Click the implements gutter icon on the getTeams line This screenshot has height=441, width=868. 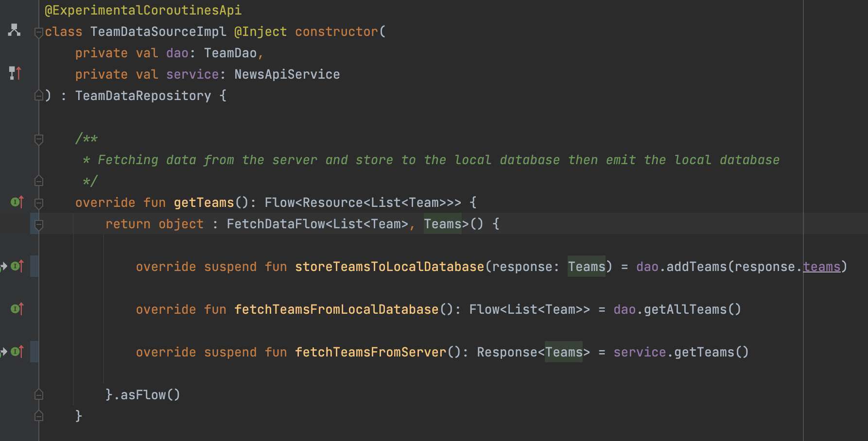coord(17,202)
